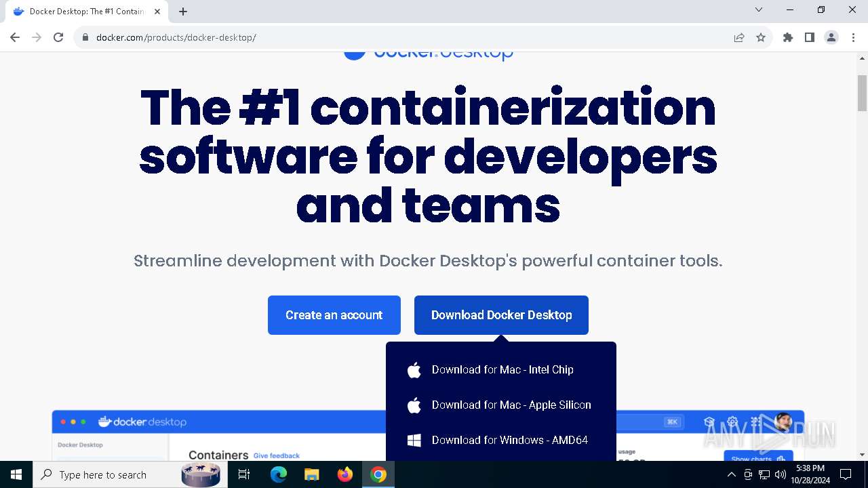Click Create an account button

(x=334, y=315)
